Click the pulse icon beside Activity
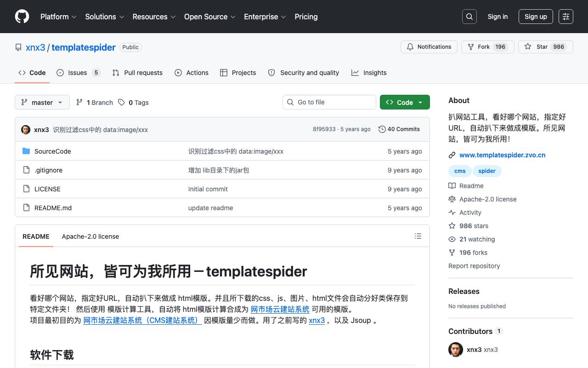 coord(452,213)
